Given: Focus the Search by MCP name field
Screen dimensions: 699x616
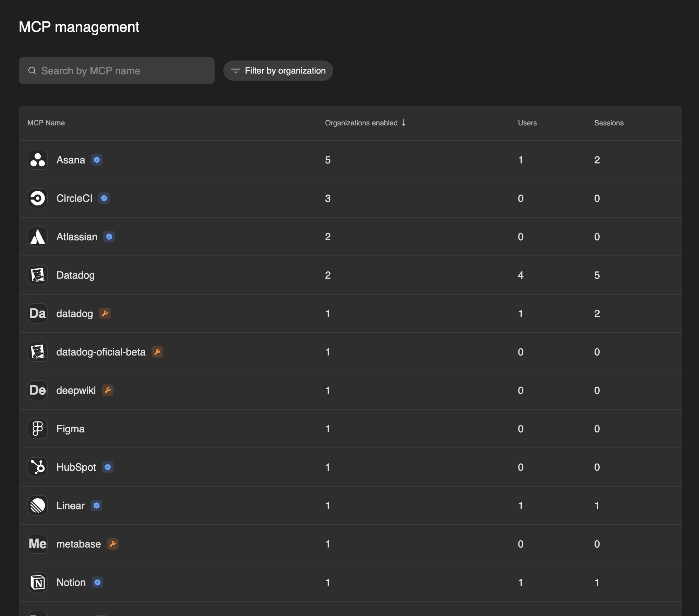Looking at the screenshot, I should [x=123, y=71].
